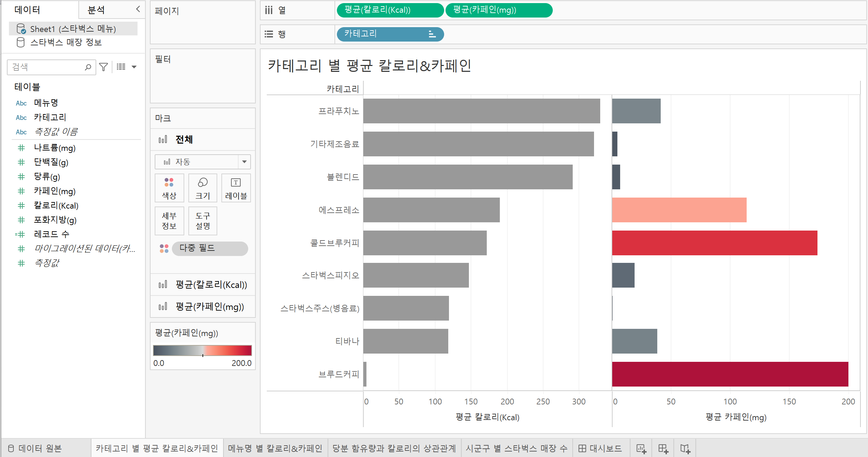The image size is (868, 457).
Task: Open the 시군구 별 스타벅스 매장 수 sheet tab
Action: (517, 448)
